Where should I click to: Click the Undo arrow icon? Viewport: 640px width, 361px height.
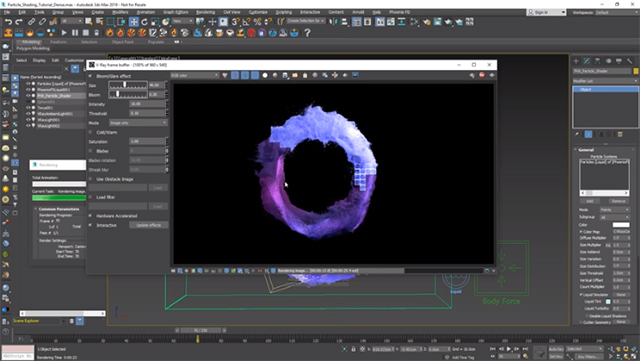click(8, 22)
